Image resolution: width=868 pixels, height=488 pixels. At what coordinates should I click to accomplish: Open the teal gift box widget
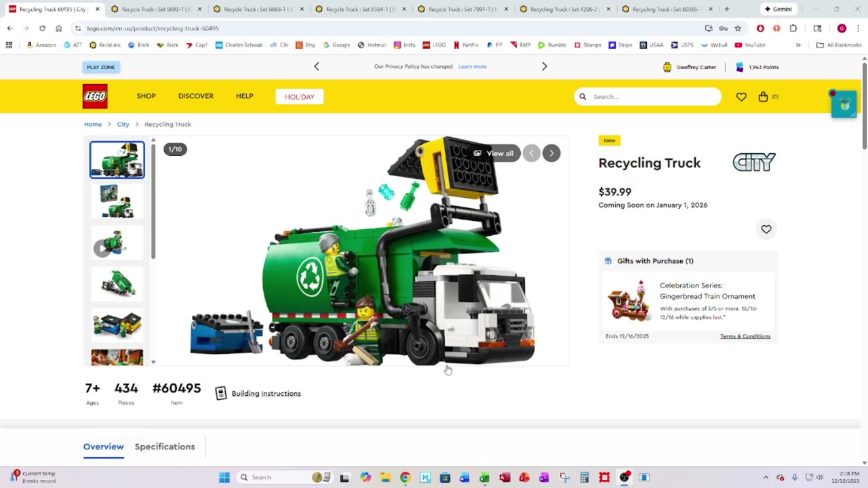(844, 104)
